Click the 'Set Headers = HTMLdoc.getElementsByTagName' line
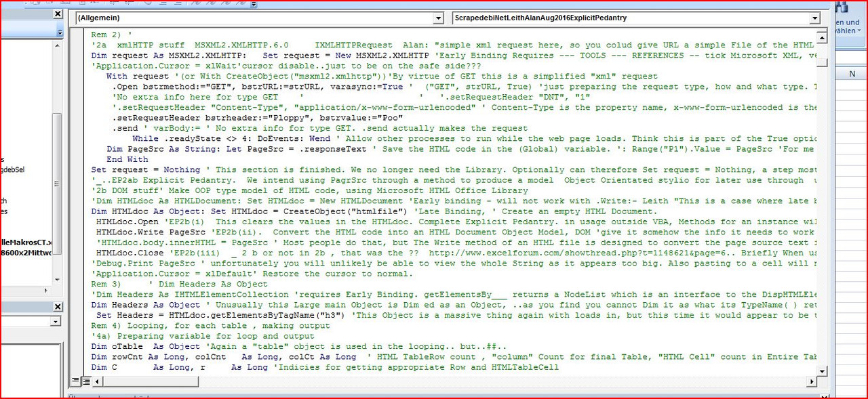Image resolution: width=868 pixels, height=399 pixels. pos(456,315)
